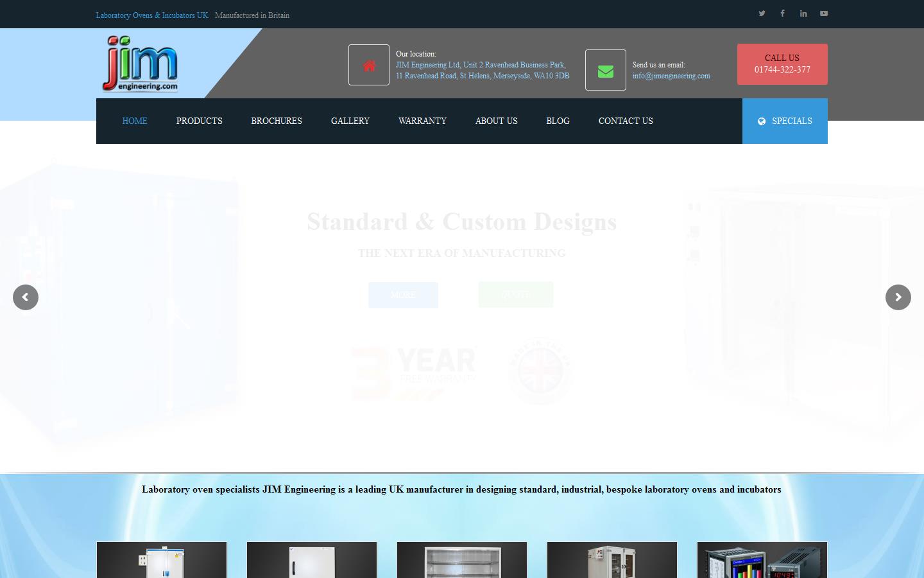Click the Laboratory Ovens & Incubators UK link
The image size is (924, 578).
151,15
